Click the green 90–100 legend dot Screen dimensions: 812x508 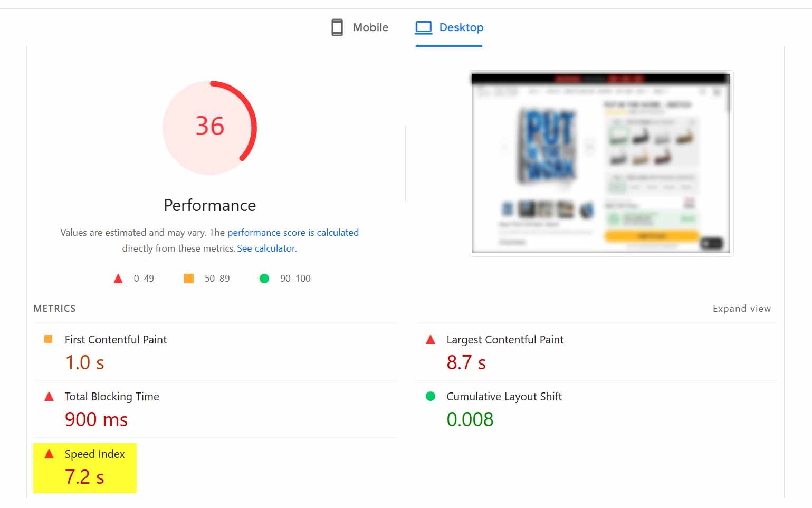[264, 278]
